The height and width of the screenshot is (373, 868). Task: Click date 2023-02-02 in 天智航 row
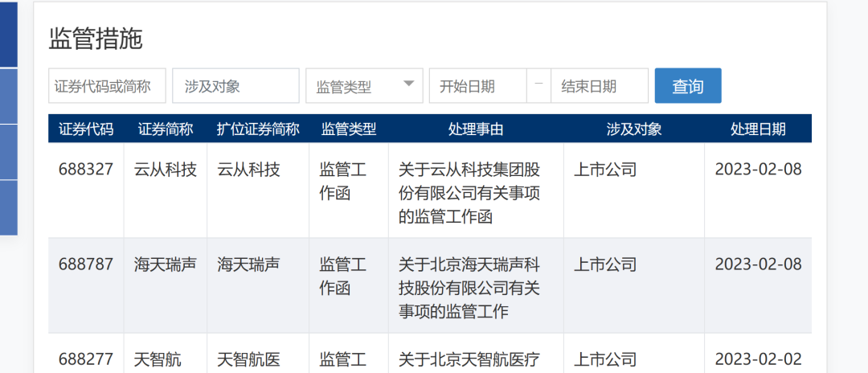click(x=758, y=359)
